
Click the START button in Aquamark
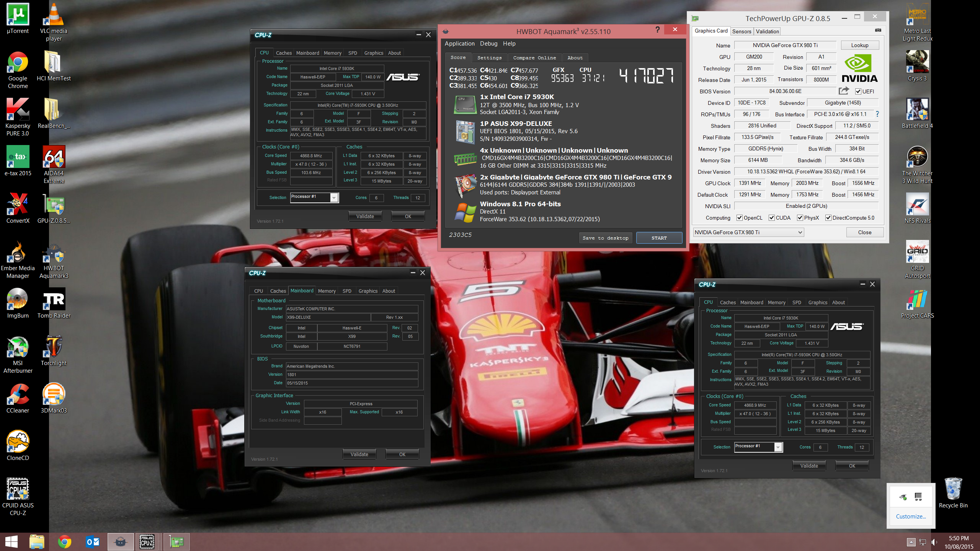coord(659,238)
